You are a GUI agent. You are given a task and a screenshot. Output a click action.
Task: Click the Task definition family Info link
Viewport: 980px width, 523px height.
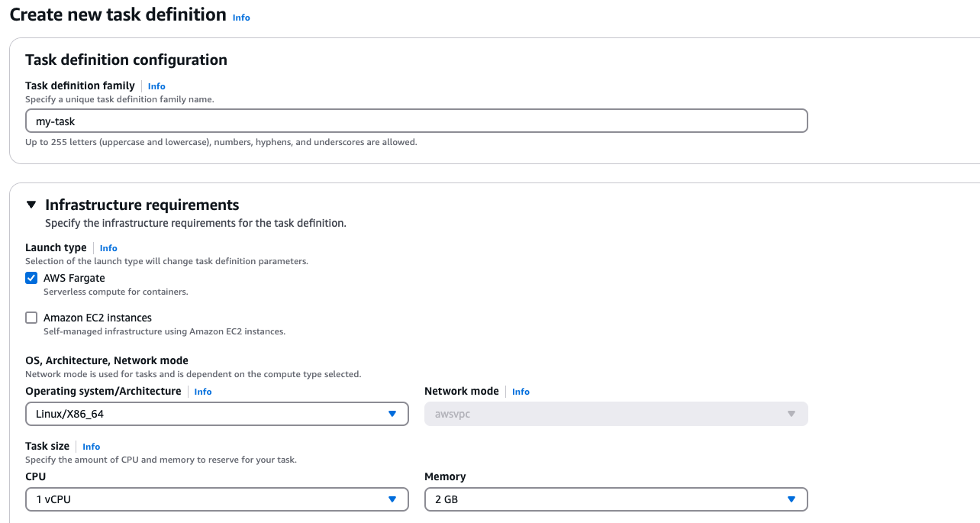click(x=156, y=86)
